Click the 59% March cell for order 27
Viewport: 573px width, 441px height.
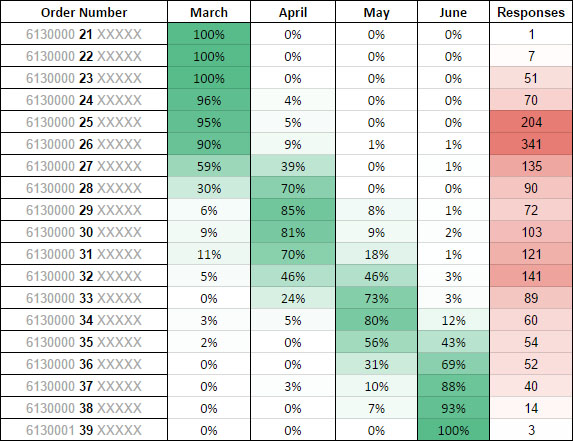209,166
